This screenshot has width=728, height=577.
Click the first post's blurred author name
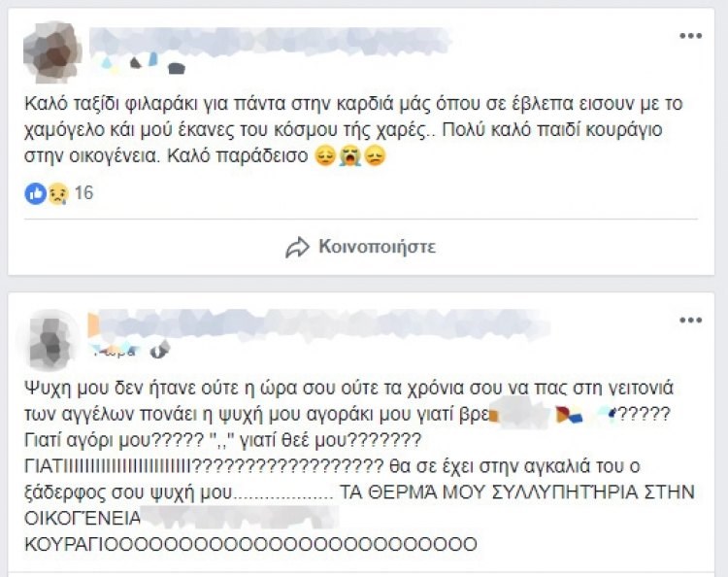click(x=270, y=41)
